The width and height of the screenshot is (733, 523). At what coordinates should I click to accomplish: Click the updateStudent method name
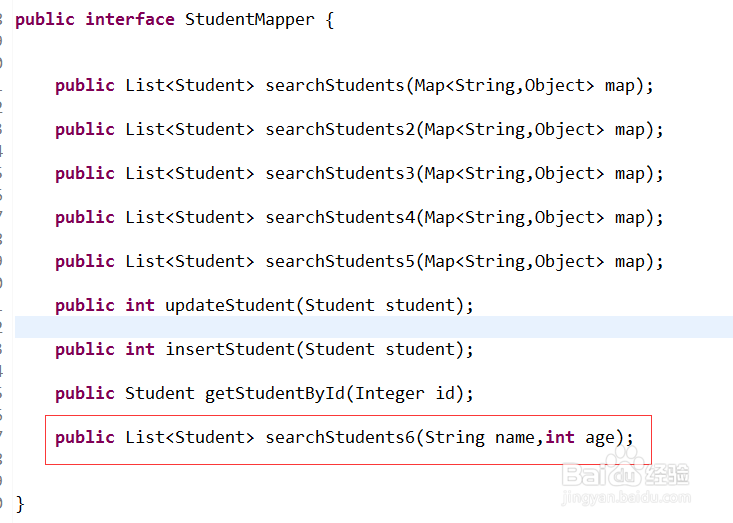point(230,305)
